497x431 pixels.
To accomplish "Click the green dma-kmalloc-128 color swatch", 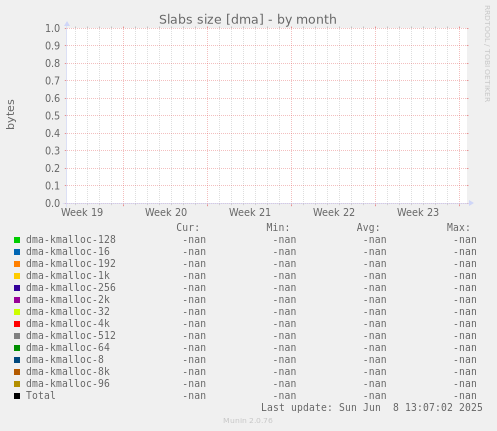I will point(17,240).
